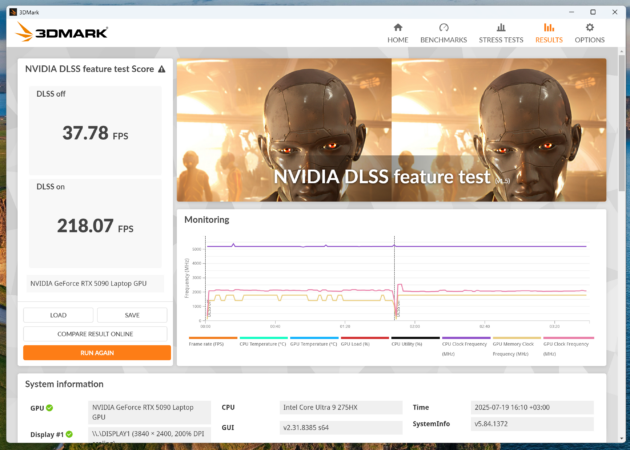Click COMPARE RESULT ONLINE
This screenshot has height=450, width=630.
tap(95, 334)
